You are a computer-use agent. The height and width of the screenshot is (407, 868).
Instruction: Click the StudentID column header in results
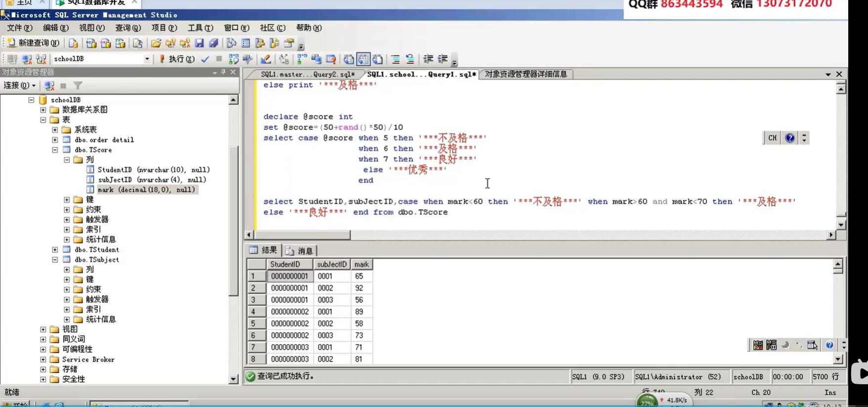click(x=289, y=265)
